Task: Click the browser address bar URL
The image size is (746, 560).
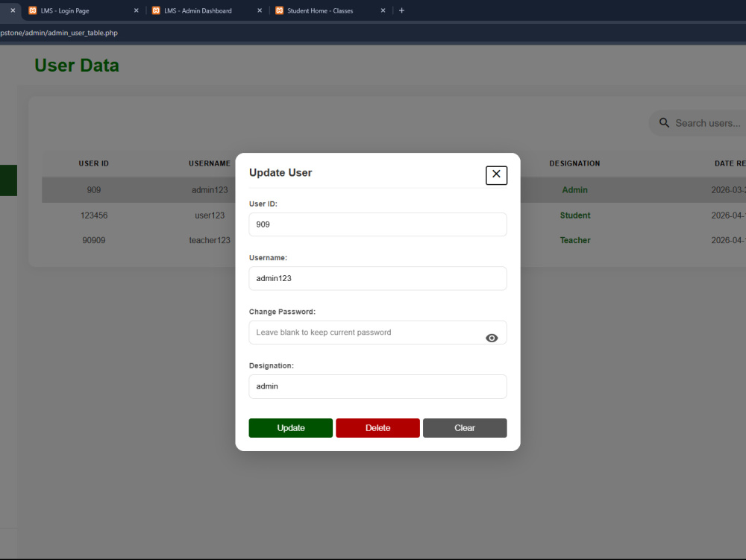Action: click(x=59, y=33)
